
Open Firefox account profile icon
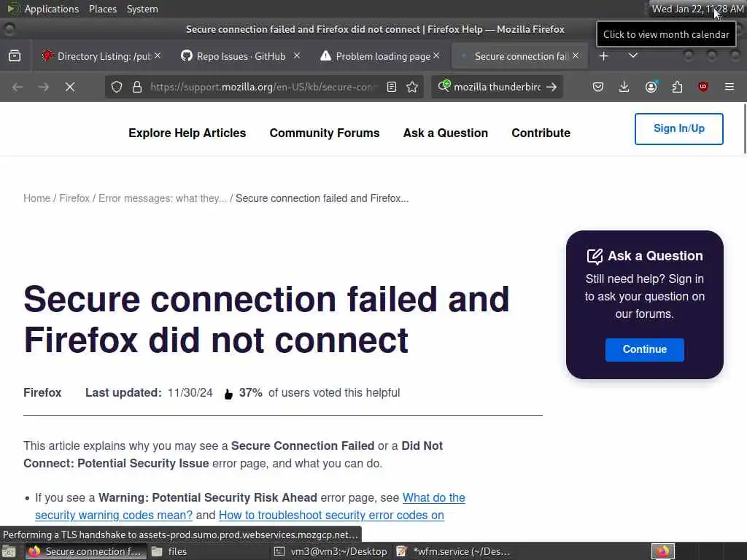[x=651, y=87]
